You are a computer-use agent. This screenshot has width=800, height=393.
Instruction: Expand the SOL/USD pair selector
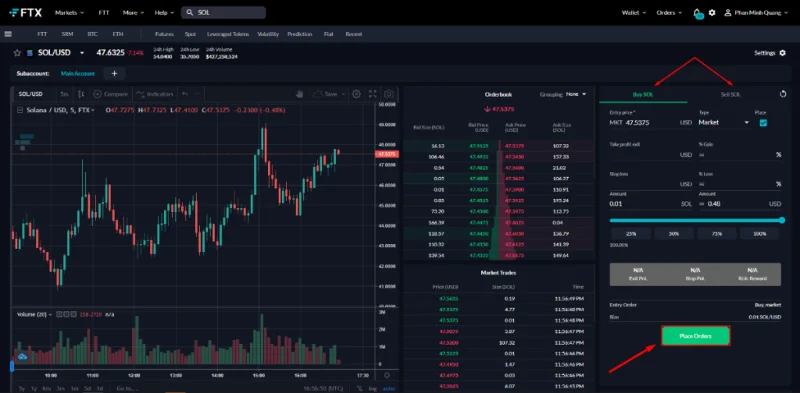[x=82, y=53]
